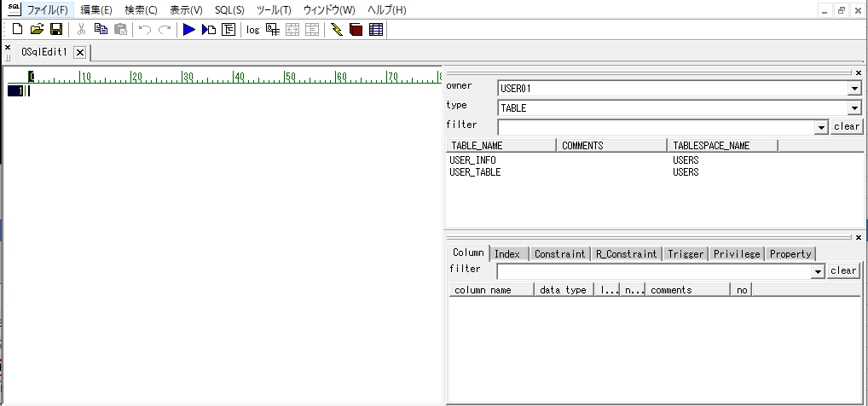Minimize the inner document window
Viewport: 868px width, 406px height.
(x=825, y=10)
